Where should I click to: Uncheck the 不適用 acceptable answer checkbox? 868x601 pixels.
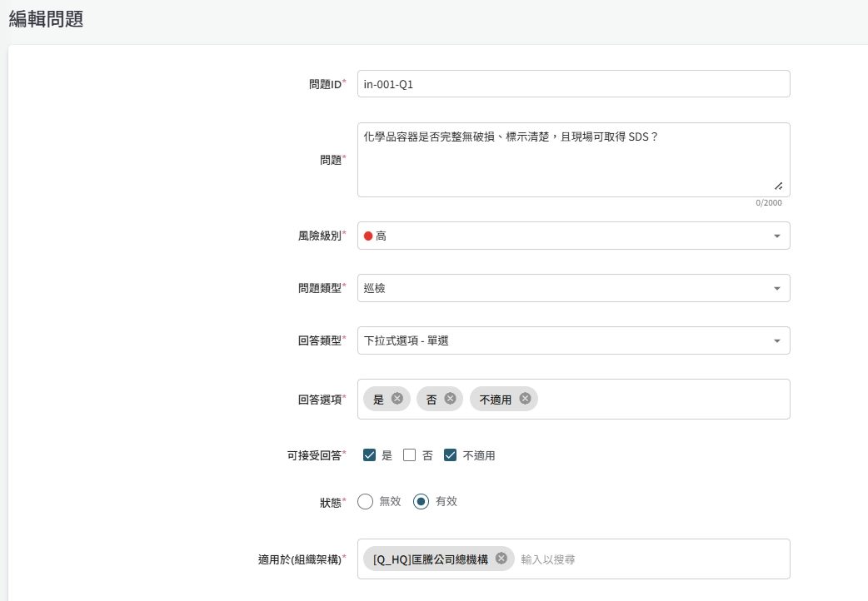[451, 455]
